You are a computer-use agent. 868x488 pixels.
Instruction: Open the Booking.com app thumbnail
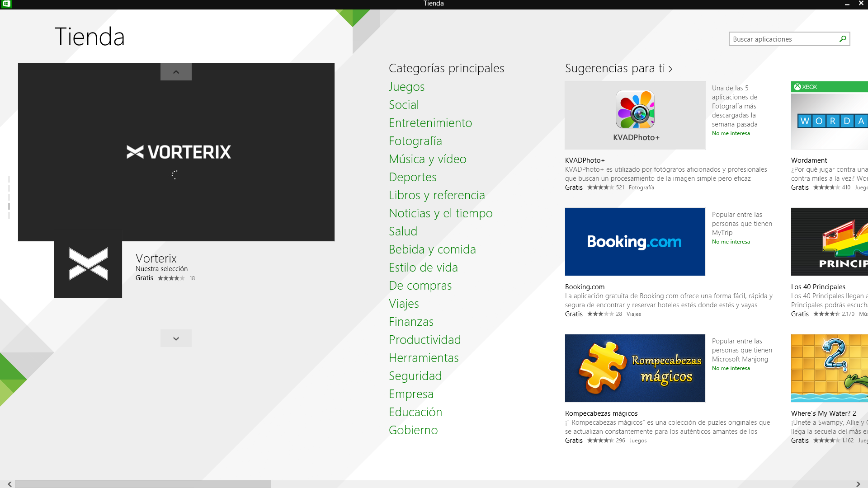(635, 242)
